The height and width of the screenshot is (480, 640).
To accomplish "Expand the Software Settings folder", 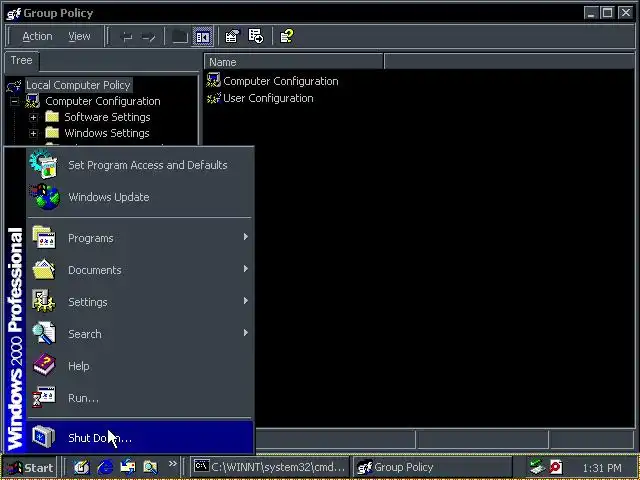I will click(x=33, y=118).
